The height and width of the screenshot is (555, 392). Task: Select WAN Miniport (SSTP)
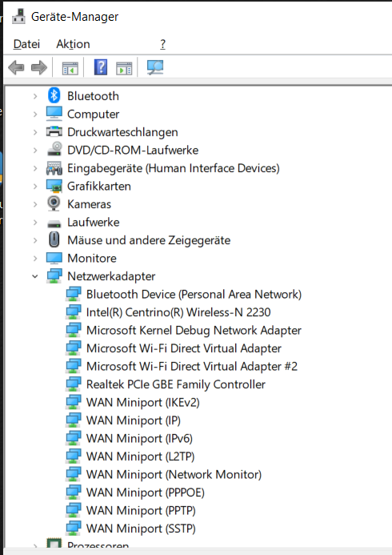pyautogui.click(x=141, y=529)
